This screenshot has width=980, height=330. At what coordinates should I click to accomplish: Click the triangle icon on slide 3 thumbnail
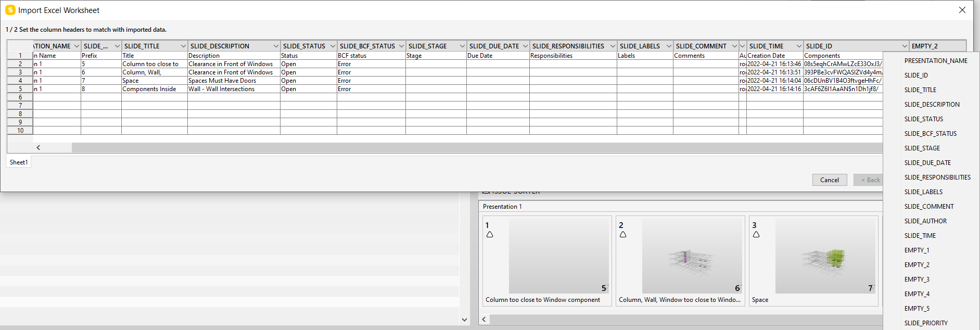pyautogui.click(x=756, y=235)
